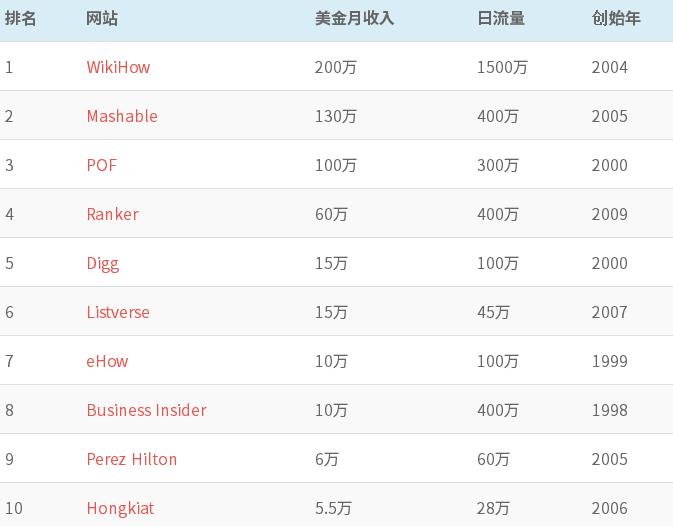
Task: Visit the Hongkiat link
Action: [120, 509]
